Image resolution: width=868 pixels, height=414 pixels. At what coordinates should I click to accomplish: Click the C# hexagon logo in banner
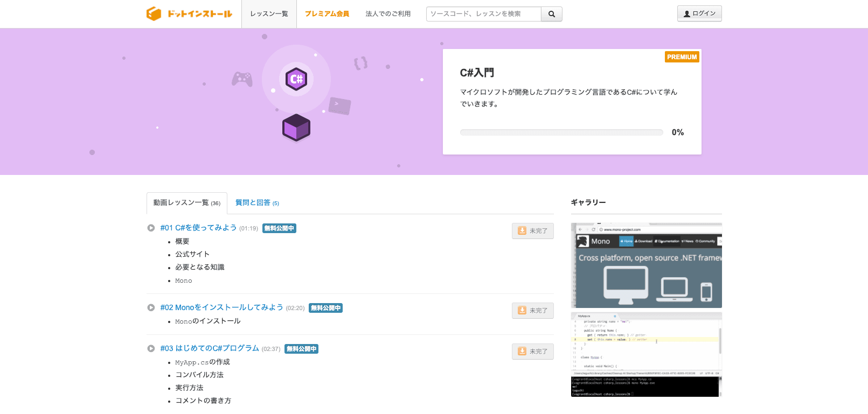coord(296,79)
